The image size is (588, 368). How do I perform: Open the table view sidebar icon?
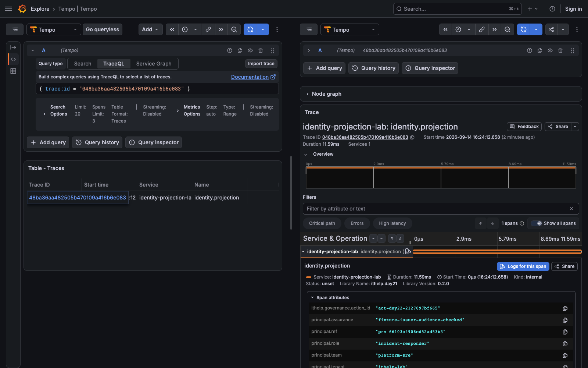(13, 71)
